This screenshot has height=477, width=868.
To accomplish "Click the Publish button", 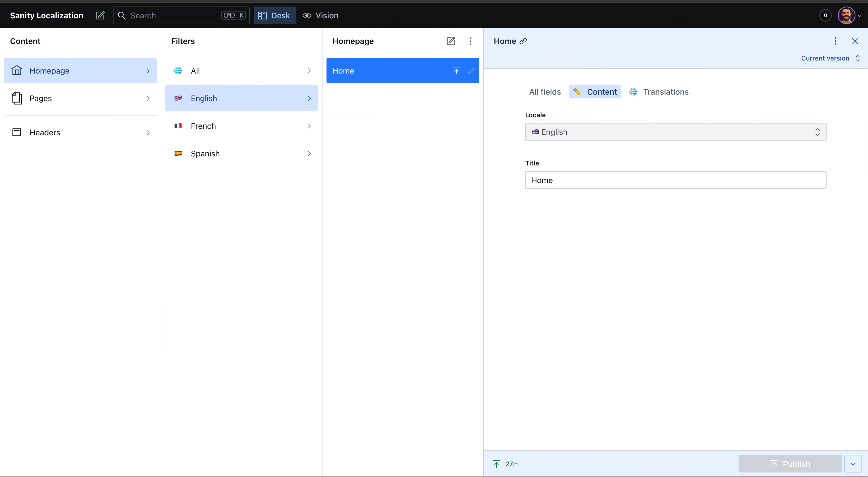I will [x=790, y=464].
